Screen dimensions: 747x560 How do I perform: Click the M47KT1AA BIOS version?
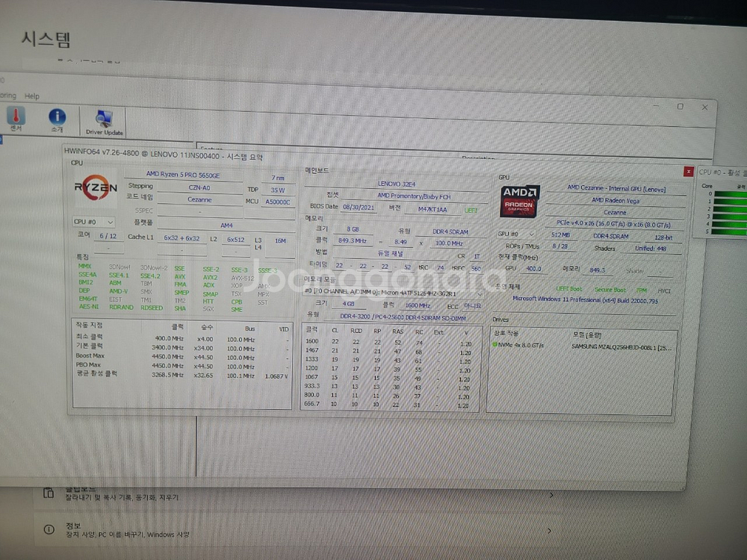click(x=432, y=209)
